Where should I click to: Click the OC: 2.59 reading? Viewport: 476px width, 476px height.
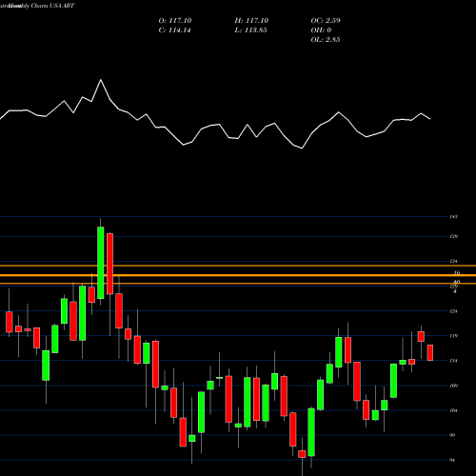pyautogui.click(x=326, y=21)
